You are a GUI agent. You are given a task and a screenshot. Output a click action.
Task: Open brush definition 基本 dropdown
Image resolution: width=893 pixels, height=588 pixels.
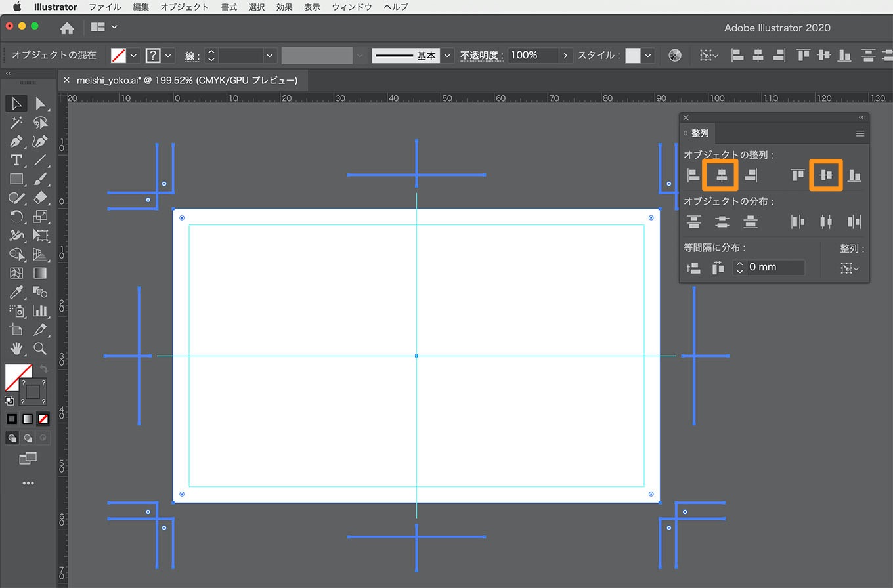pos(447,56)
